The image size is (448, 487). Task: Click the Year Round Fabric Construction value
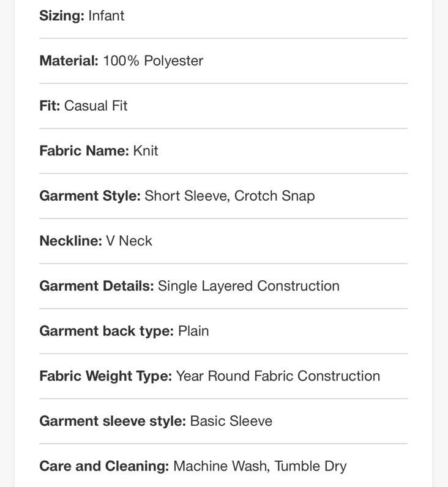[x=278, y=376]
